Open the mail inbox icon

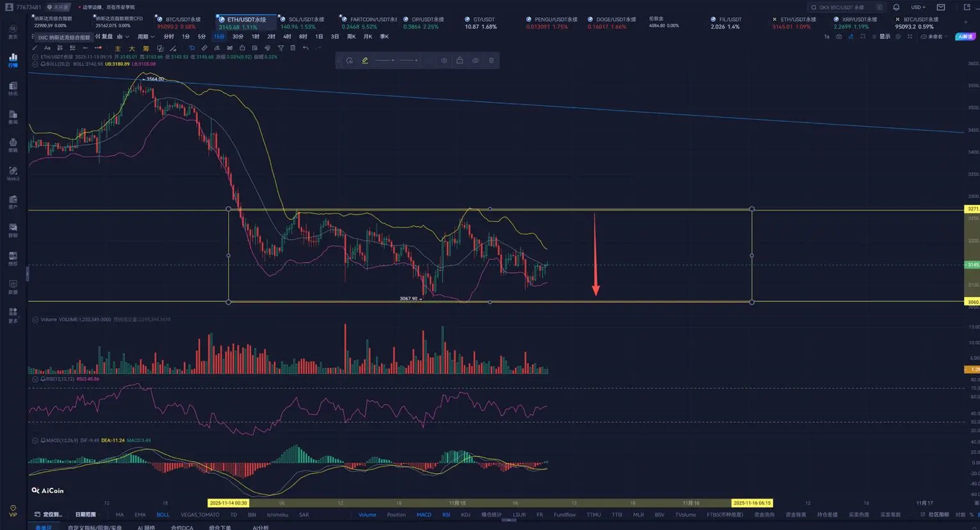[941, 7]
